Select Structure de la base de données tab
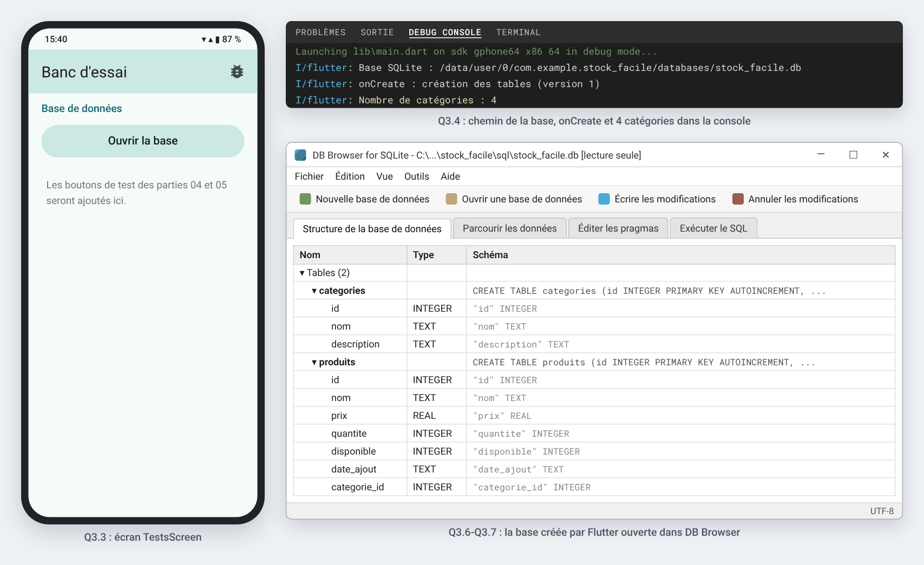Viewport: 924px width, 565px height. pos(372,229)
